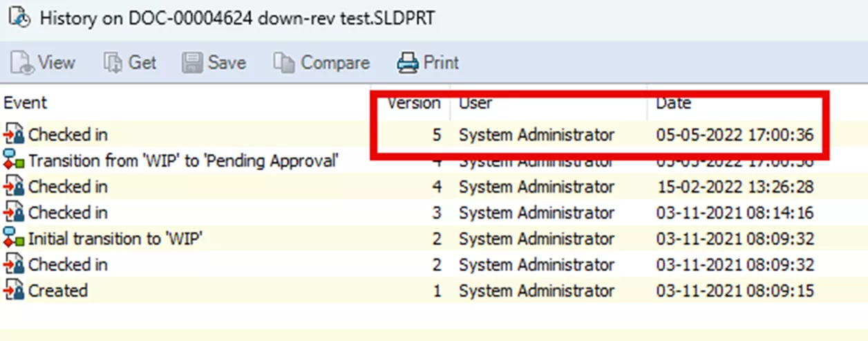This screenshot has height=341, width=868.
Task: Sort by the User column header
Action: click(x=475, y=103)
